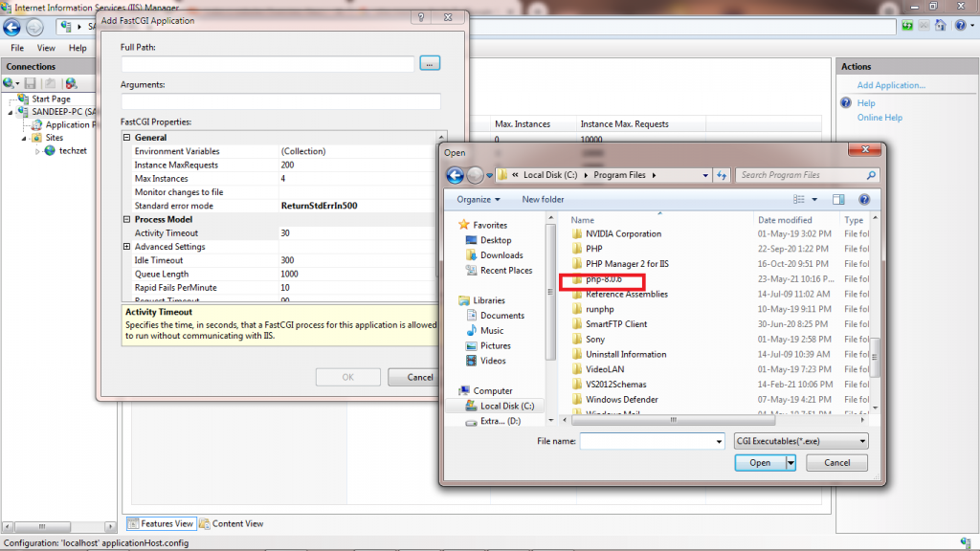980x551 pixels.
Task: Toggle the preview pane icon
Action: pos(838,199)
